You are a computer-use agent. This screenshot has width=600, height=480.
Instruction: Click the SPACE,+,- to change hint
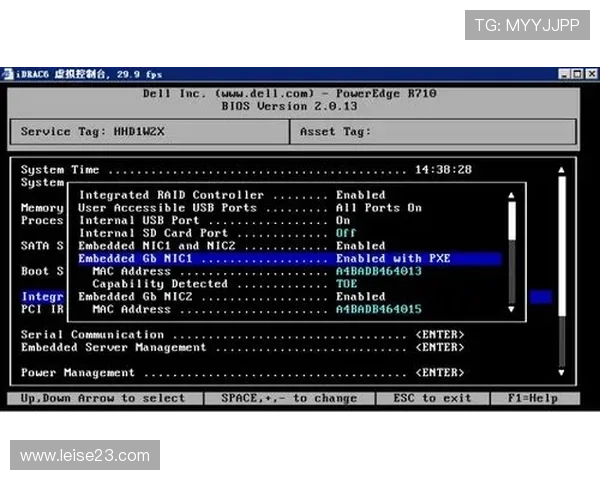click(x=289, y=398)
